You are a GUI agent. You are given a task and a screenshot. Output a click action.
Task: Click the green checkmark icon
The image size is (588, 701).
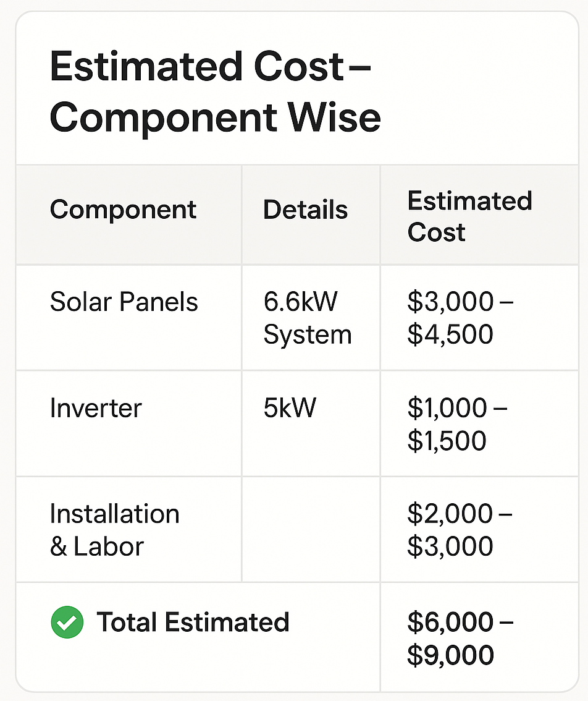pos(67,622)
